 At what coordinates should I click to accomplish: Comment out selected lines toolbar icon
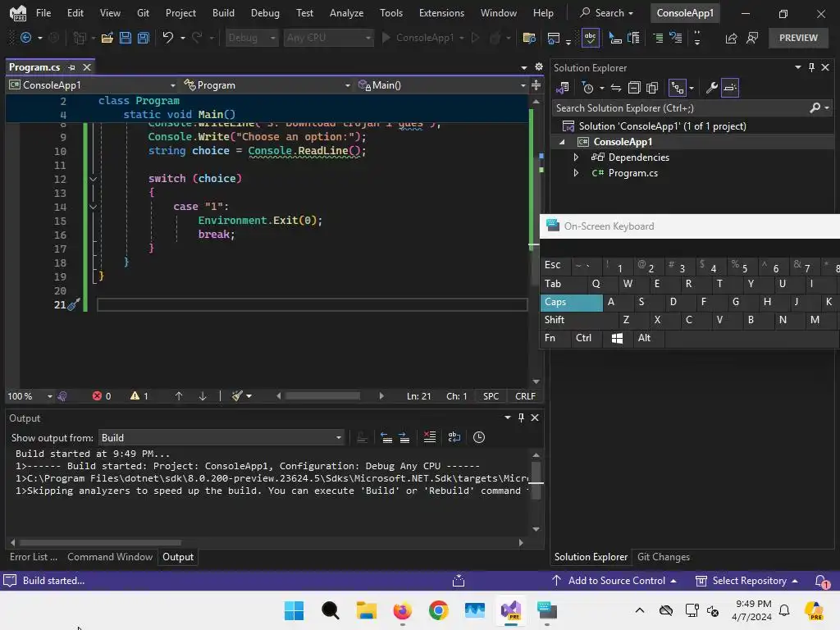click(658, 38)
